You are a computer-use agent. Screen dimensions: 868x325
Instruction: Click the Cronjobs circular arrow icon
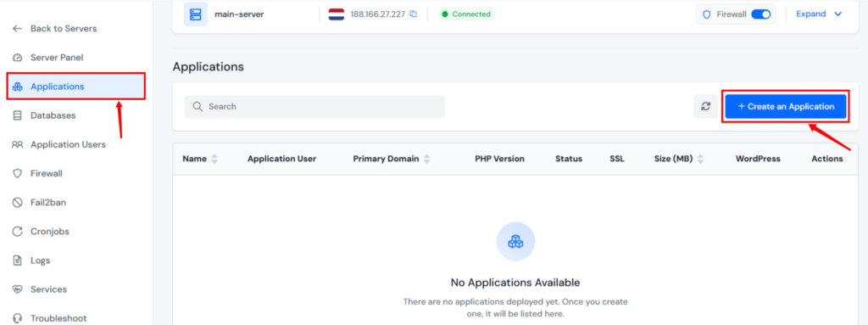(x=18, y=232)
